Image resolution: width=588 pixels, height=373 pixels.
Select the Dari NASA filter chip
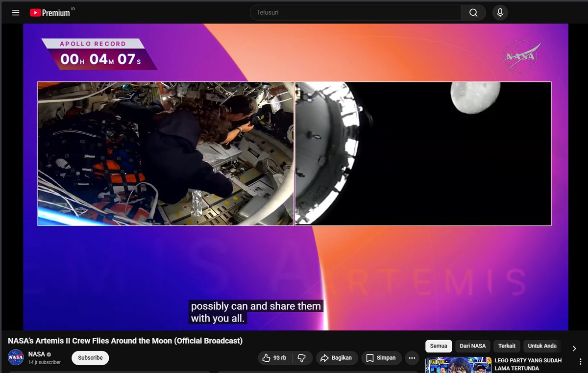[x=473, y=346]
